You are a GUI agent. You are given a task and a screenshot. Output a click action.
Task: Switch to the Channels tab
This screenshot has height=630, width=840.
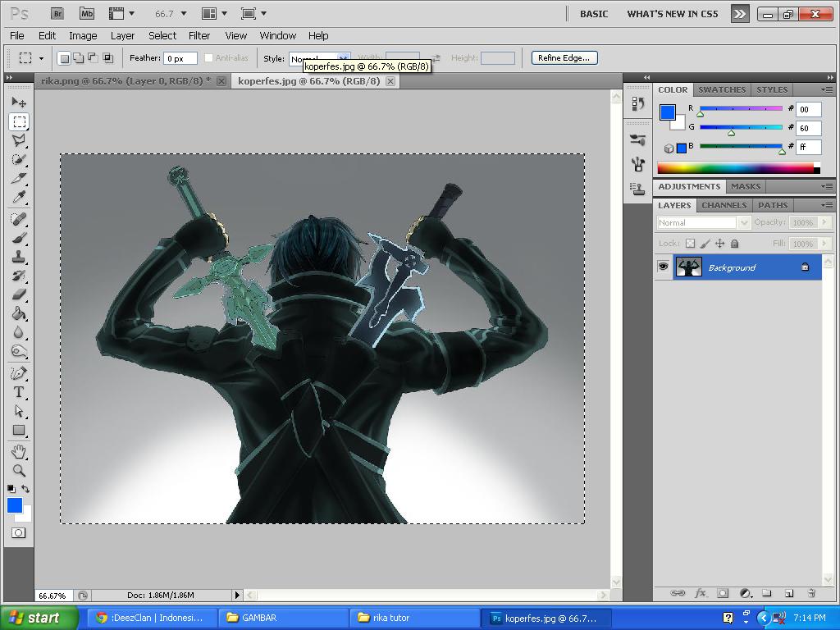(724, 205)
